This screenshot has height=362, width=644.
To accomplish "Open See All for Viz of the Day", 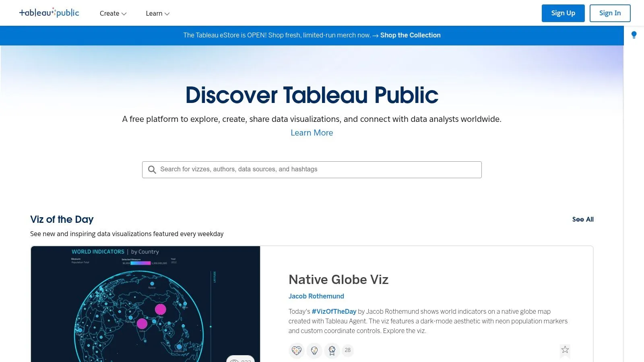I will 583,219.
